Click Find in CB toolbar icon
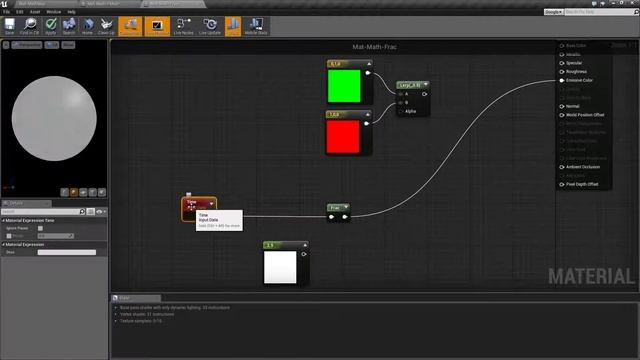The width and height of the screenshot is (640, 360). (30, 27)
